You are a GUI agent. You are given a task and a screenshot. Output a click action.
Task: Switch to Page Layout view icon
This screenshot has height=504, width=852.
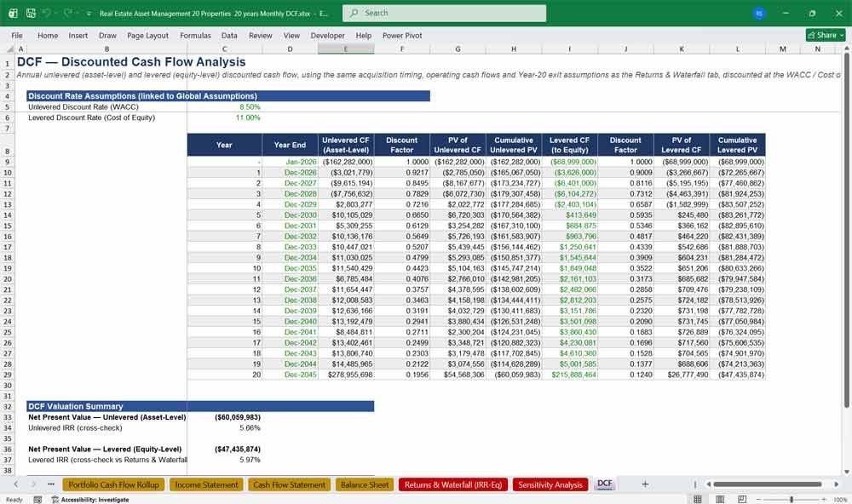pyautogui.click(x=720, y=499)
